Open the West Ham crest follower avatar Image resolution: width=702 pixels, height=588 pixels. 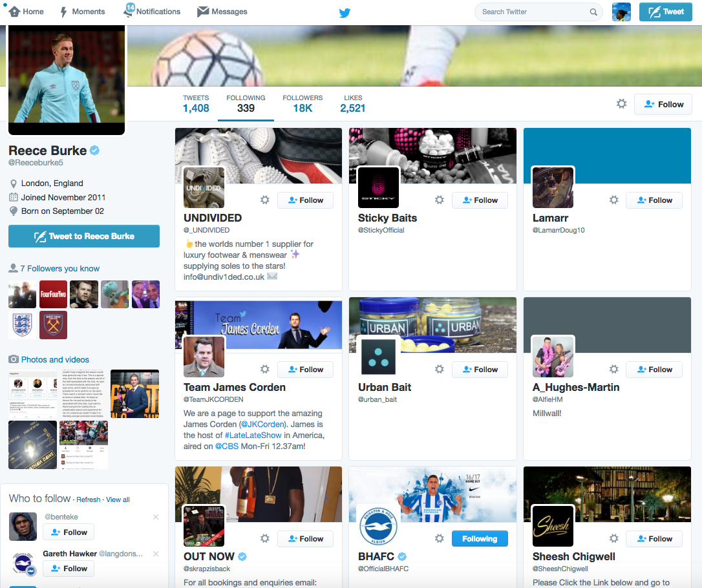click(x=53, y=325)
